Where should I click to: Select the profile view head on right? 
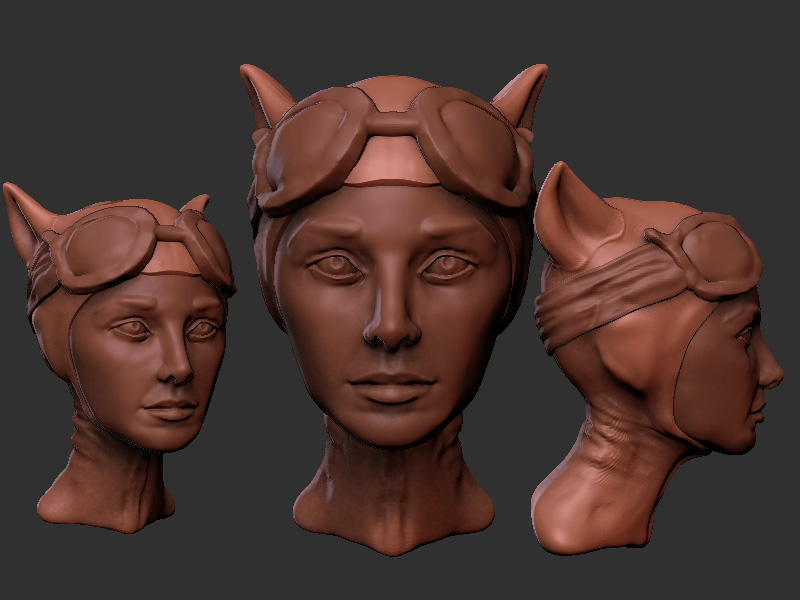[656, 357]
